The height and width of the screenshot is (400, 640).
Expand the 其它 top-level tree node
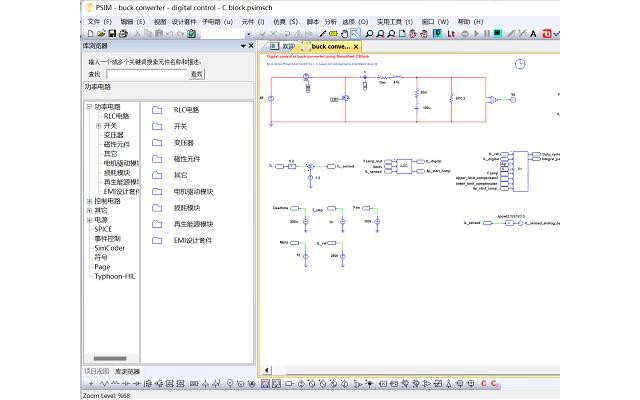pyautogui.click(x=89, y=211)
